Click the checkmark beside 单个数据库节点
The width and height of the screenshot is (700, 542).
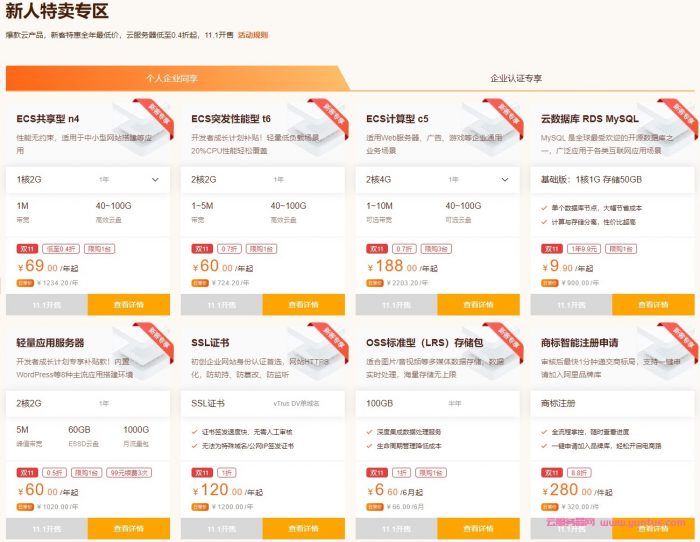coord(544,208)
